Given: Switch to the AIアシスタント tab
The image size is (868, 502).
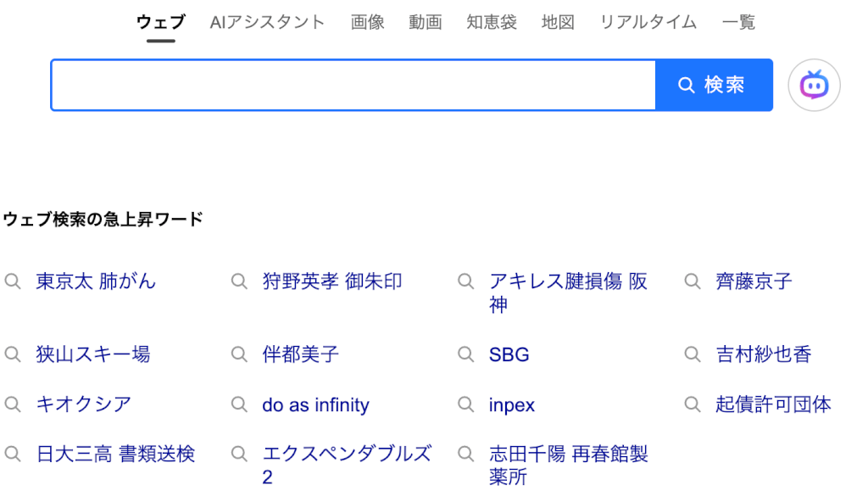Looking at the screenshot, I should point(267,22).
